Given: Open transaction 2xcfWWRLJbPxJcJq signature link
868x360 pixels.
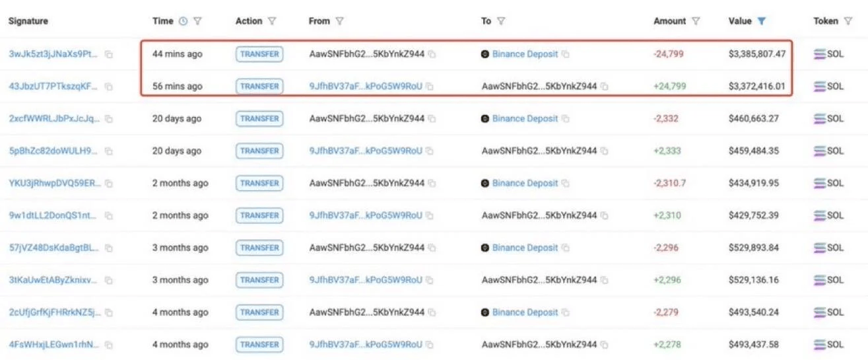Looking at the screenshot, I should point(55,119).
